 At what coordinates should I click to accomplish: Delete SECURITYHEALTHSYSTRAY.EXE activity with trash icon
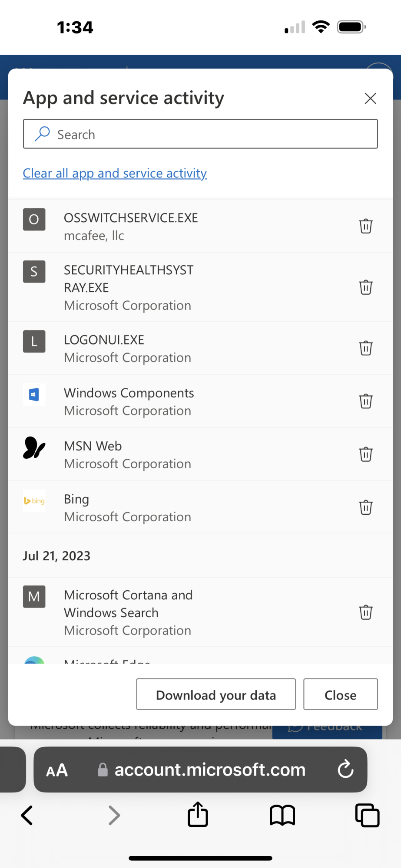click(x=366, y=287)
